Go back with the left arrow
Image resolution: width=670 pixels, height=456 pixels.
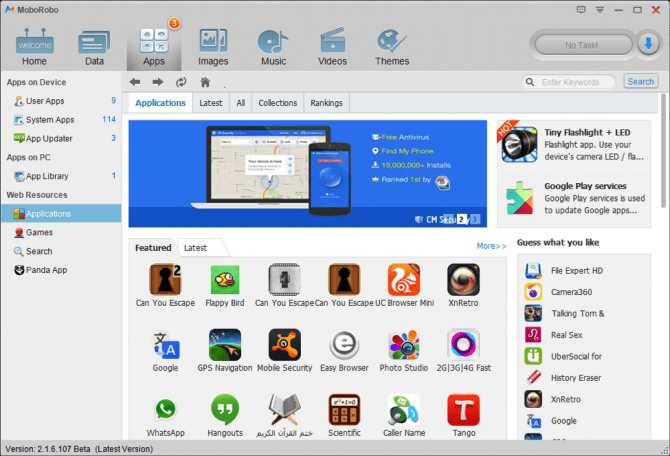135,82
